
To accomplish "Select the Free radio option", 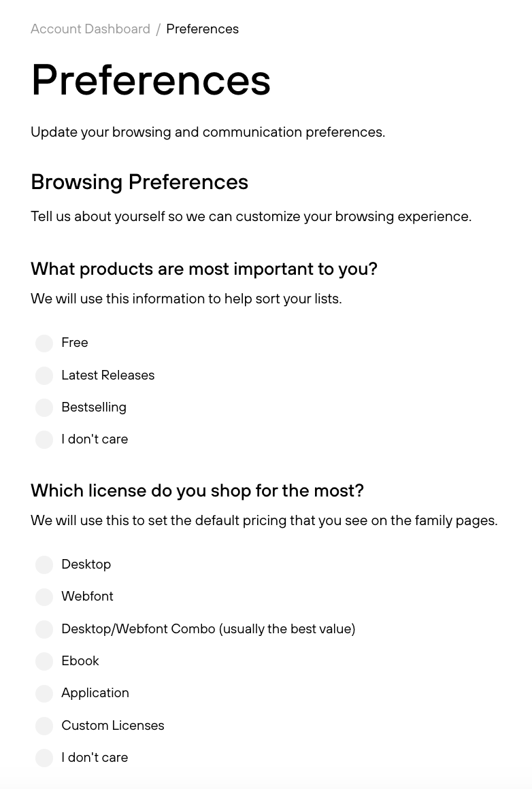I will tap(44, 343).
